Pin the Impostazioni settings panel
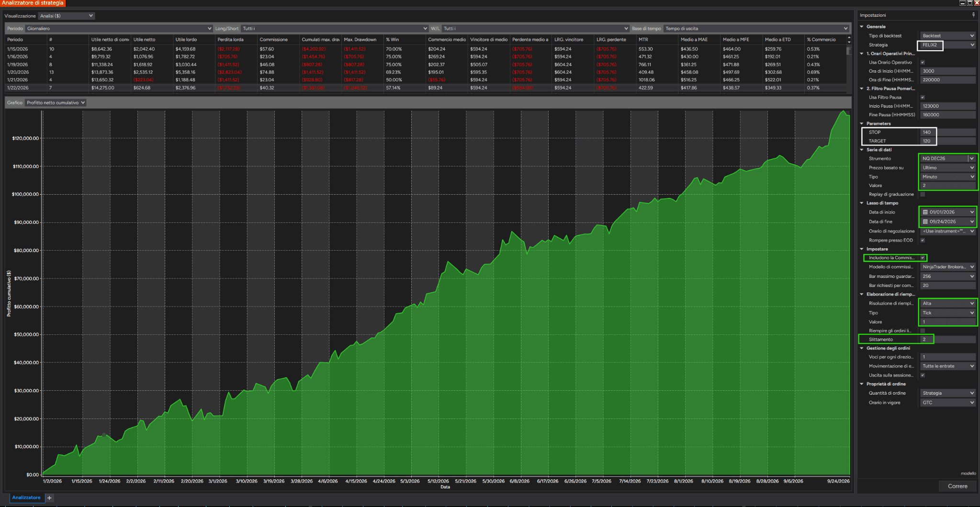Viewport: 980px width, 507px height. pos(973,15)
